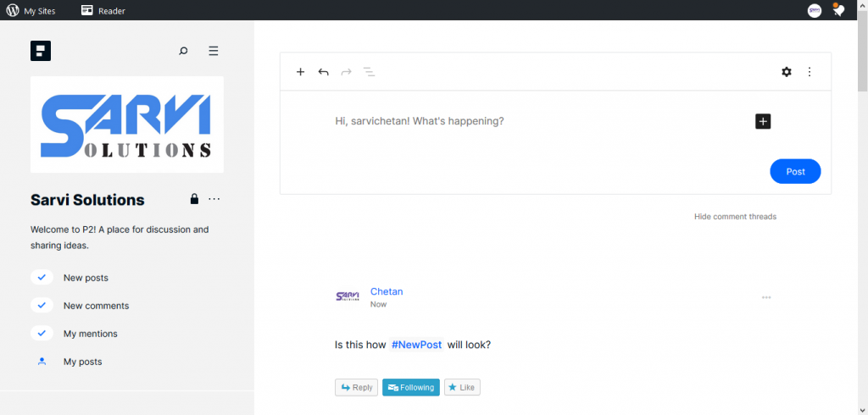
Task: Click the My posts person icon
Action: coord(42,362)
